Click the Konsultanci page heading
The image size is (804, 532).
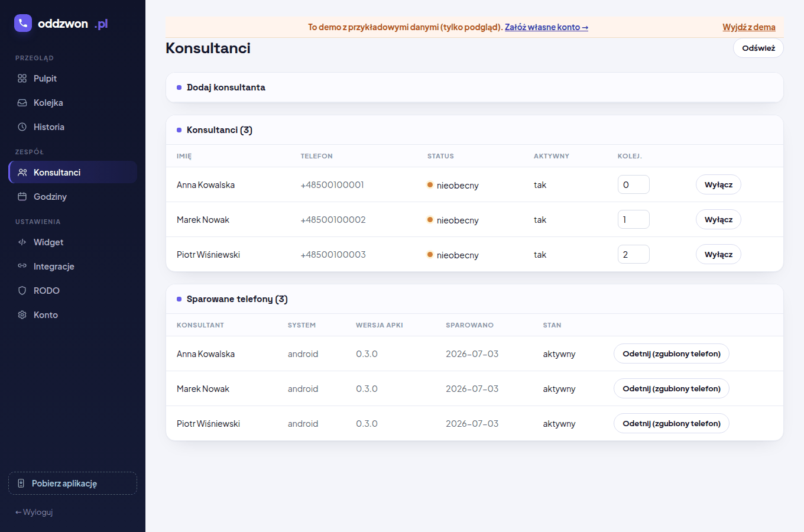point(208,48)
